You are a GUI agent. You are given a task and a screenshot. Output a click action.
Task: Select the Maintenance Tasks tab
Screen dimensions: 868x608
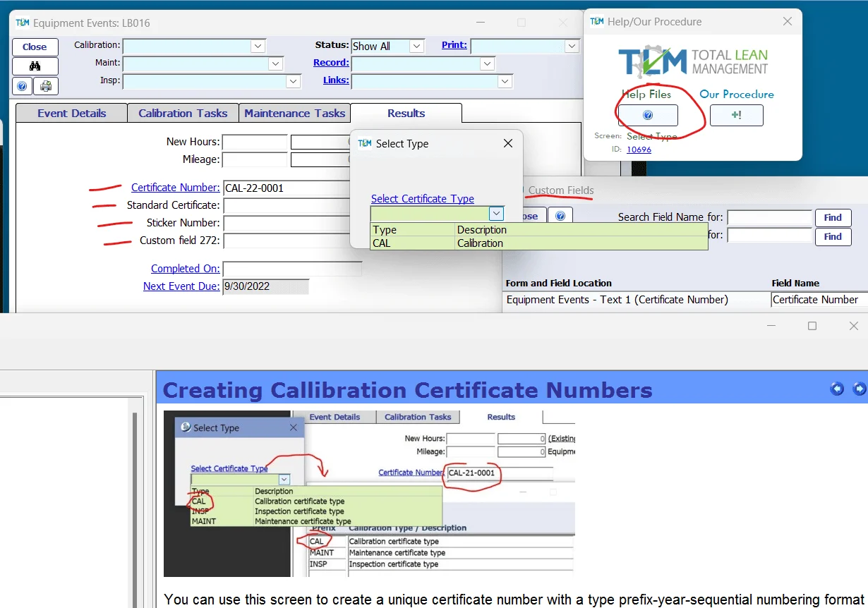pyautogui.click(x=294, y=113)
